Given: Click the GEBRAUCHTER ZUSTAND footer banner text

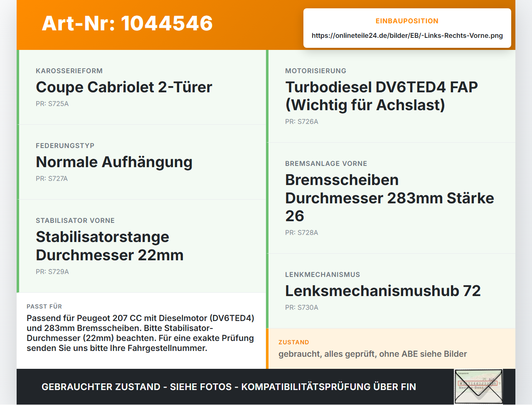Looking at the screenshot, I should pyautogui.click(x=229, y=387).
